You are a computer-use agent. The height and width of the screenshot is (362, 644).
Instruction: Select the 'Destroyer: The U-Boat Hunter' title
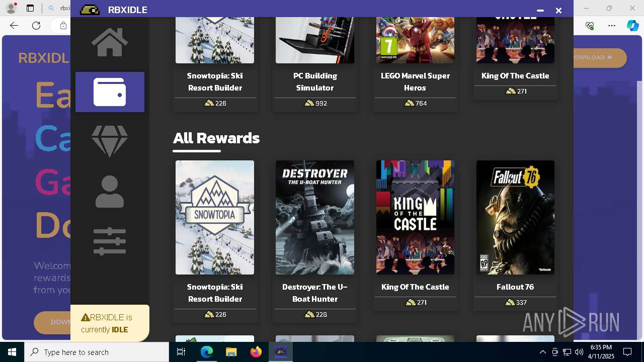pos(315,293)
